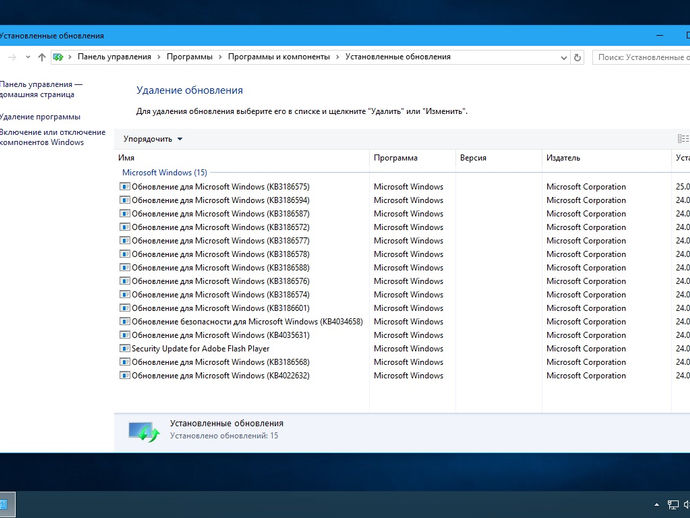This screenshot has width=690, height=518.
Task: Select update icon for KB3186575
Action: point(125,187)
